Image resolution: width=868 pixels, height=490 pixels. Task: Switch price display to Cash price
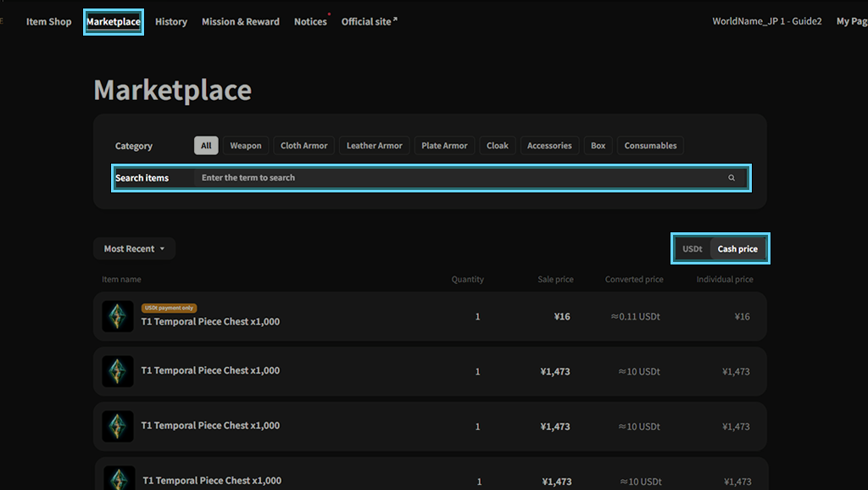click(737, 249)
